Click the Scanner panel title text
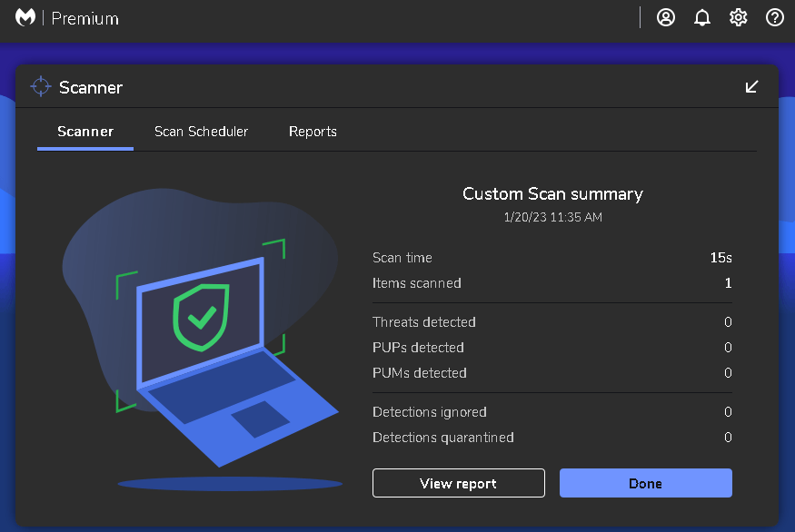795x532 pixels. coord(91,88)
